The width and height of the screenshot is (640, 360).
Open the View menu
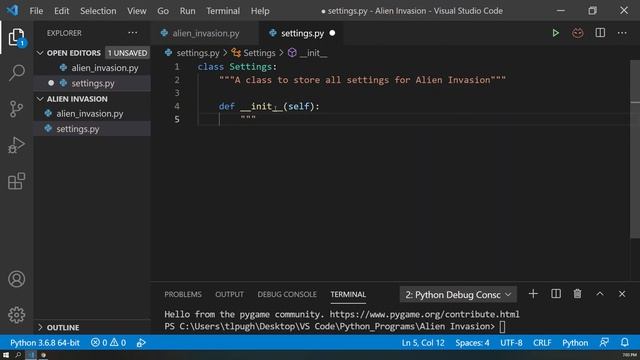coord(136,11)
